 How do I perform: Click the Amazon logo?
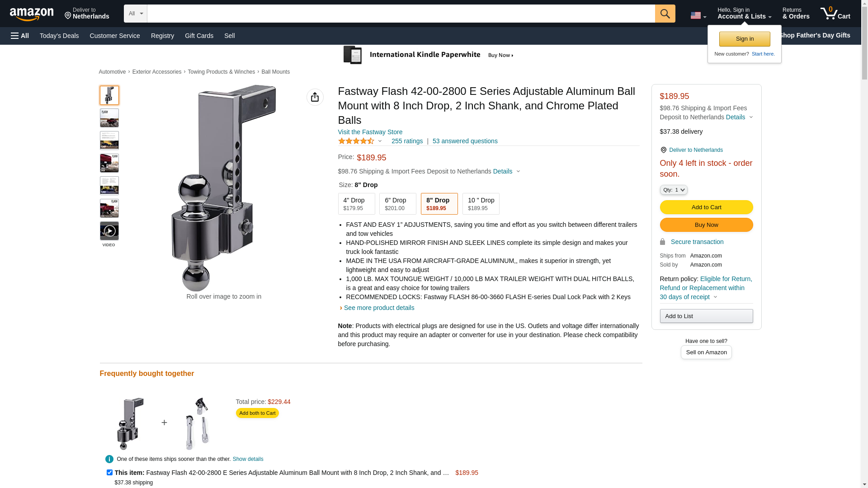click(32, 14)
